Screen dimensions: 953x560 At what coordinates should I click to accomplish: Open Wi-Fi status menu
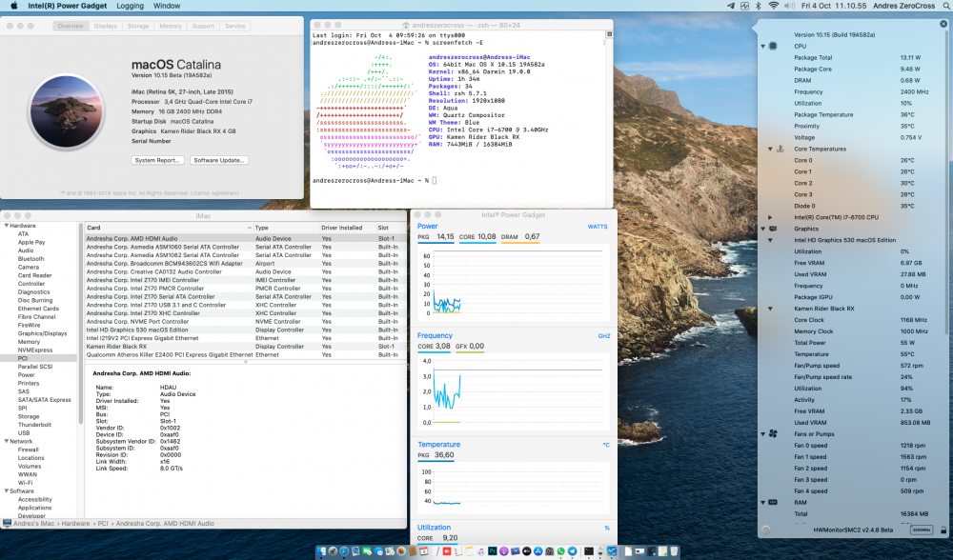tap(773, 6)
